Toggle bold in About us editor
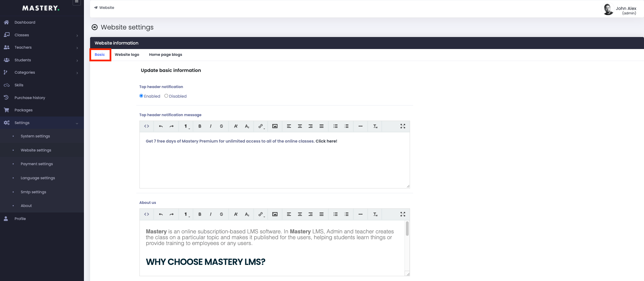The image size is (644, 281). pos(200,214)
